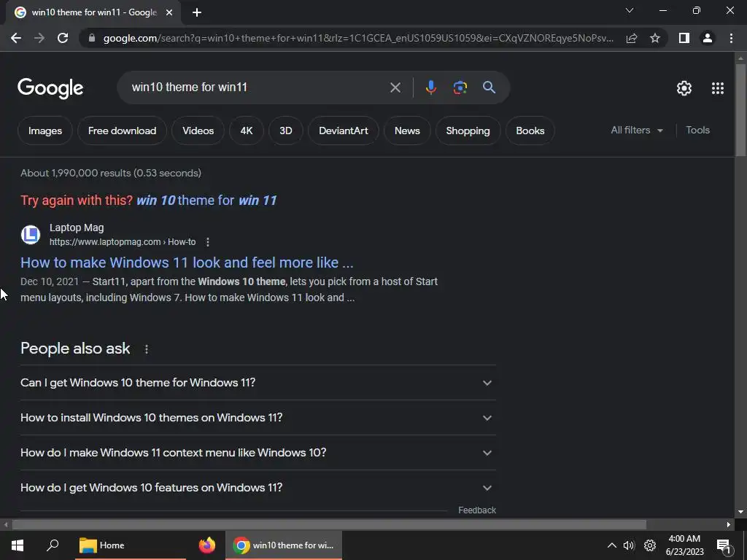Open volume control in tray

pyautogui.click(x=629, y=545)
